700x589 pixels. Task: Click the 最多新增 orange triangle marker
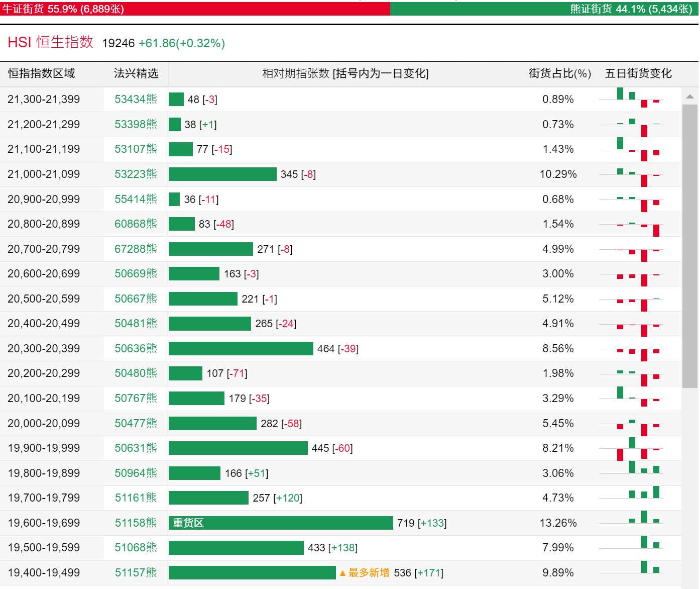click(x=342, y=573)
